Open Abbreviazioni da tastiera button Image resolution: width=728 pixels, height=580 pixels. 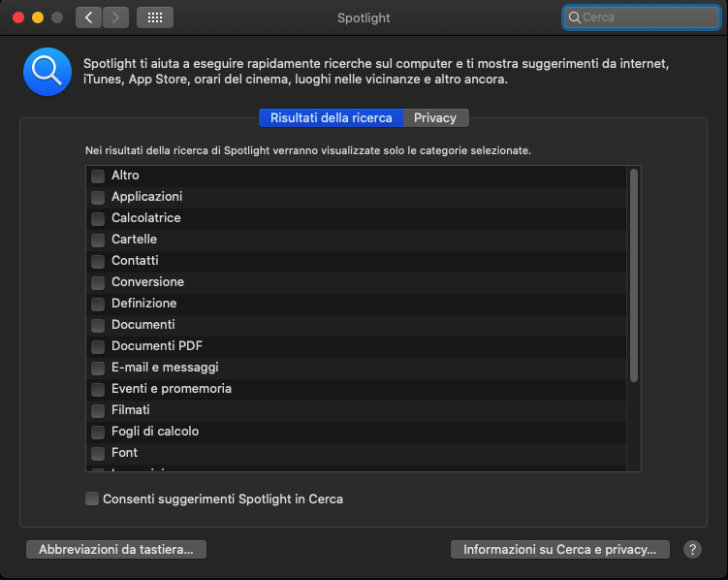tap(116, 549)
